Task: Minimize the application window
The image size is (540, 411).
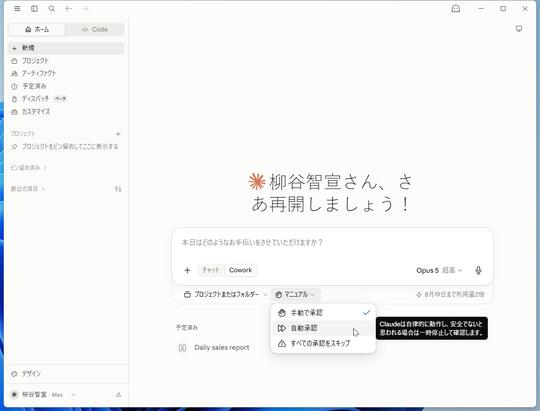Action: pyautogui.click(x=481, y=9)
